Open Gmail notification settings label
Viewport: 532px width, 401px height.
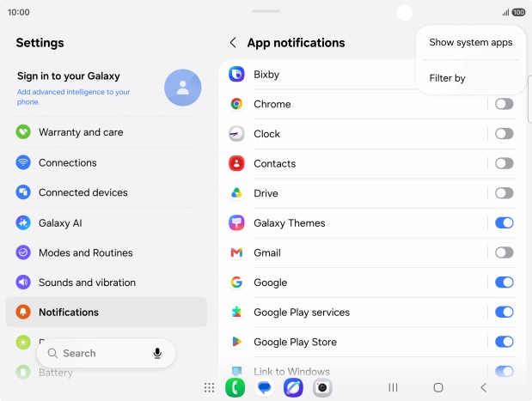tap(267, 252)
